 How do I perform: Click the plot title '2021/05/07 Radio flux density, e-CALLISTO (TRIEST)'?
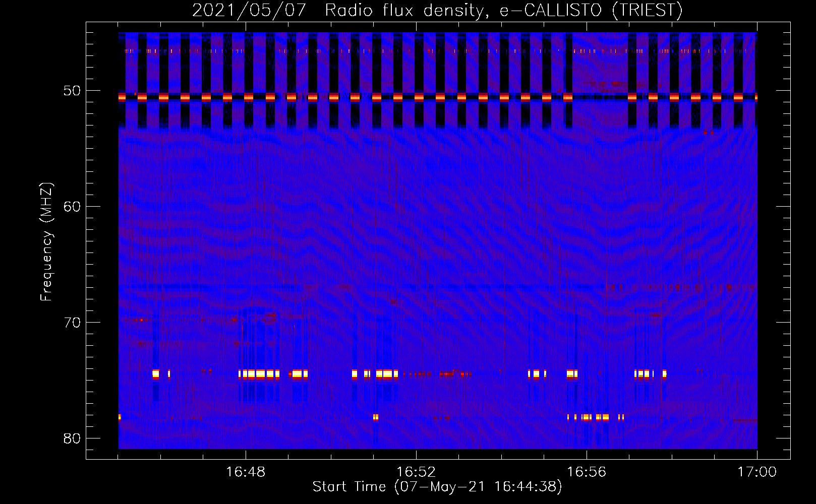[437, 10]
